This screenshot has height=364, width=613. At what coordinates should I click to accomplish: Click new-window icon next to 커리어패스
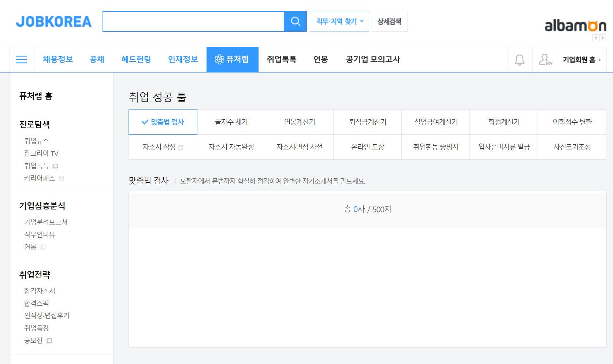point(62,178)
